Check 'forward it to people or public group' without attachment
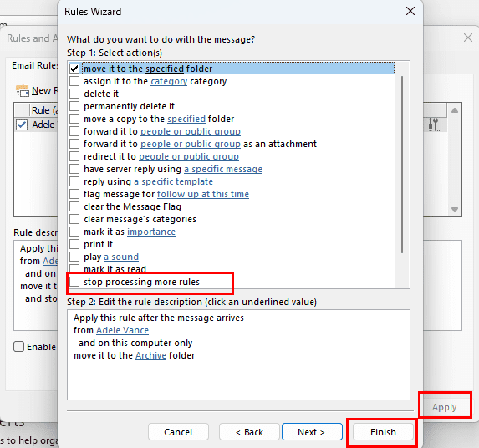479x448 pixels. (74, 131)
